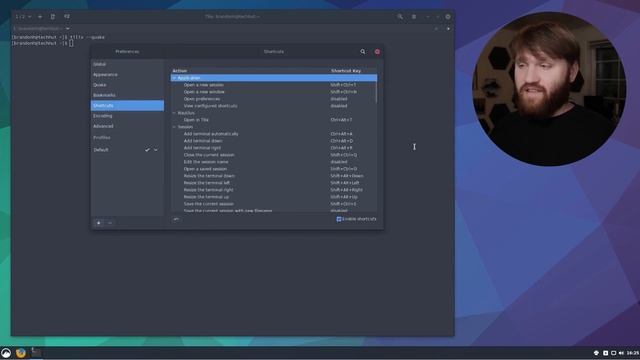The image size is (640, 360).
Task: Select the Shortcuts section in sidebar
Action: [x=127, y=105]
